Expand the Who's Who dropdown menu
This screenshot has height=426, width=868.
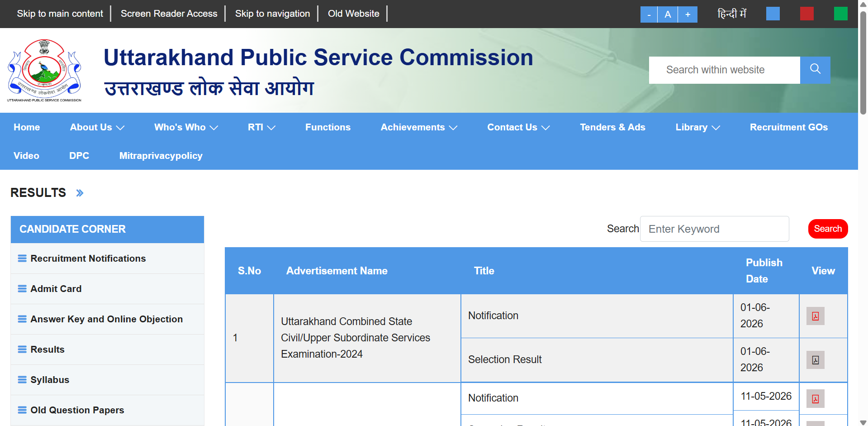tap(186, 127)
